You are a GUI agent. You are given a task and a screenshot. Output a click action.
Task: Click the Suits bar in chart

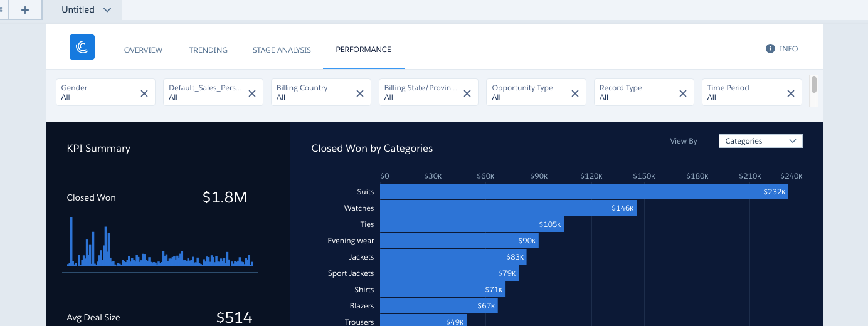point(583,192)
